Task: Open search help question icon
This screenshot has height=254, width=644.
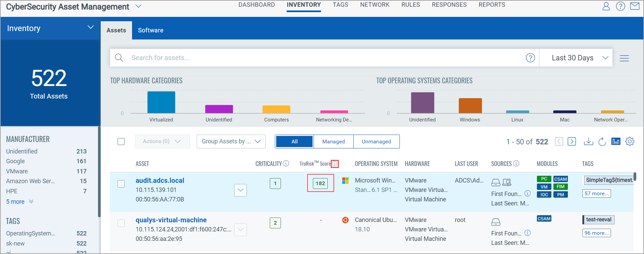Action: [530, 58]
